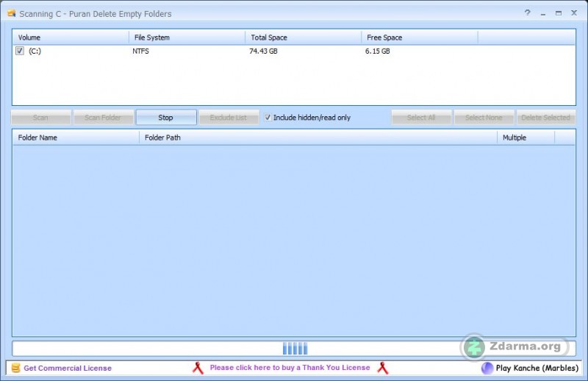Click the 74.43 GB total space value
The height and width of the screenshot is (381, 588).
(263, 51)
